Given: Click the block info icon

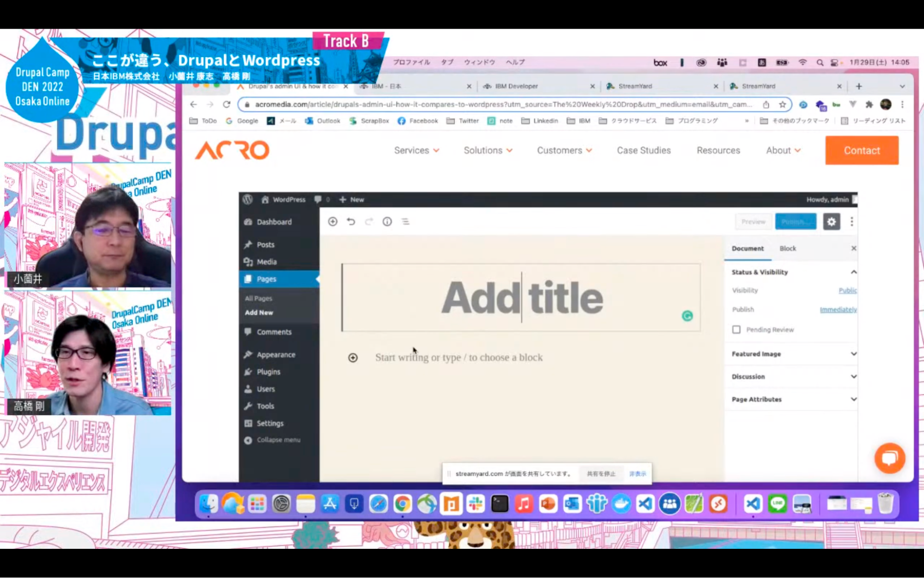Looking at the screenshot, I should pos(387,221).
